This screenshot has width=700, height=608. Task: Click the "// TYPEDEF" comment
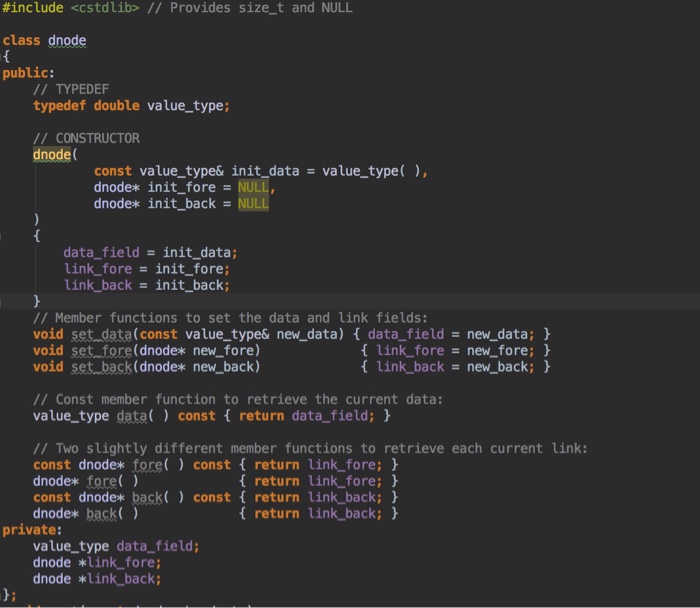(x=71, y=89)
